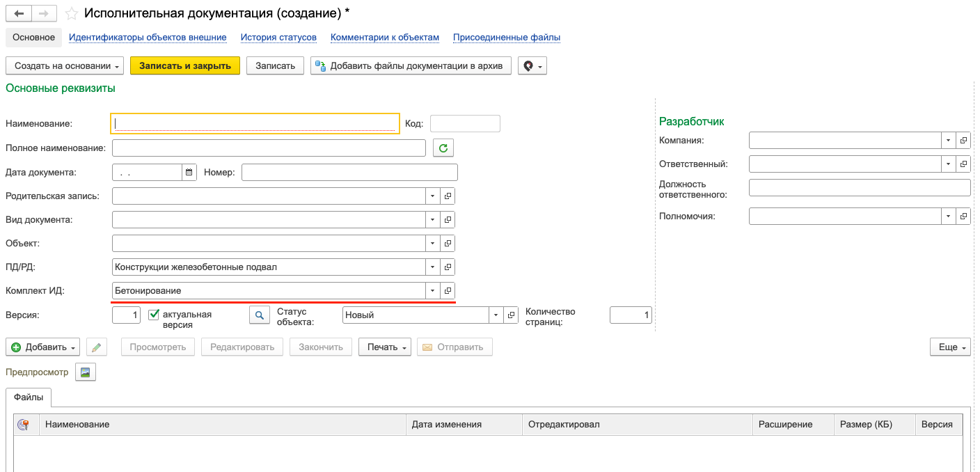The width and height of the screenshot is (980, 472).
Task: Click magnifier icon next to актуальная версия
Action: pos(259,315)
